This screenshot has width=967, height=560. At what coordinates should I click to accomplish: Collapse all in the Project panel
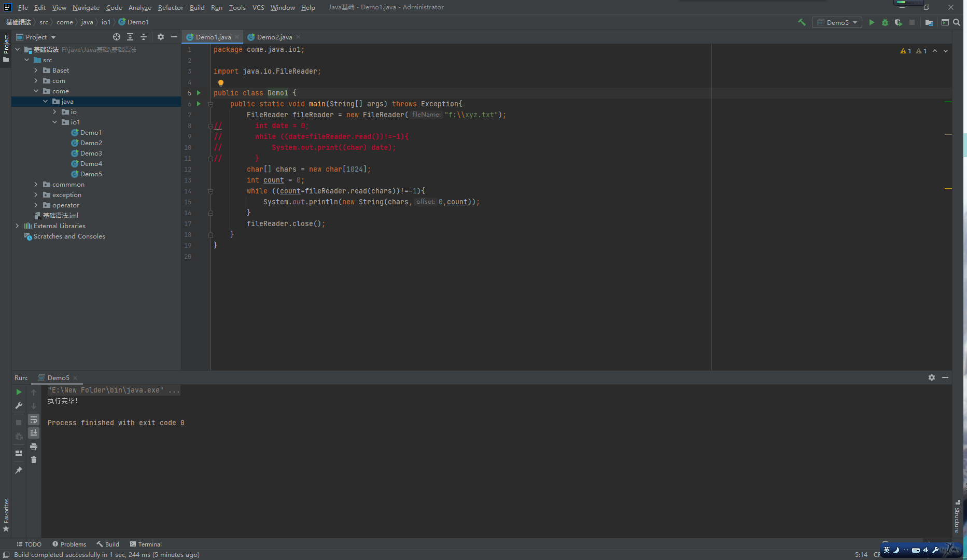(x=144, y=37)
